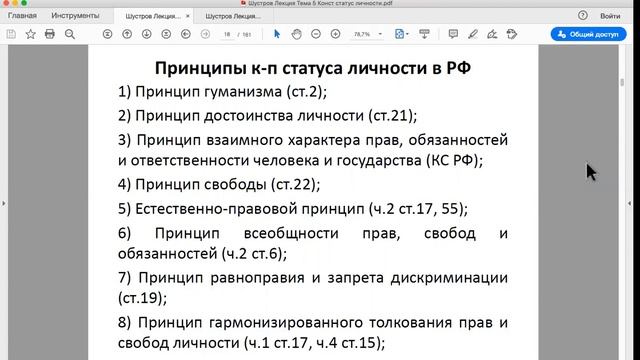Click the Войти sign-in link
The width and height of the screenshot is (640, 360).
tap(610, 16)
